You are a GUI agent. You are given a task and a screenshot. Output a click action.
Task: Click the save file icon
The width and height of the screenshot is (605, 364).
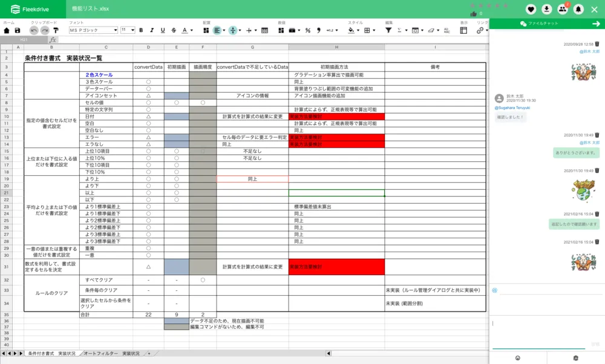(18, 30)
